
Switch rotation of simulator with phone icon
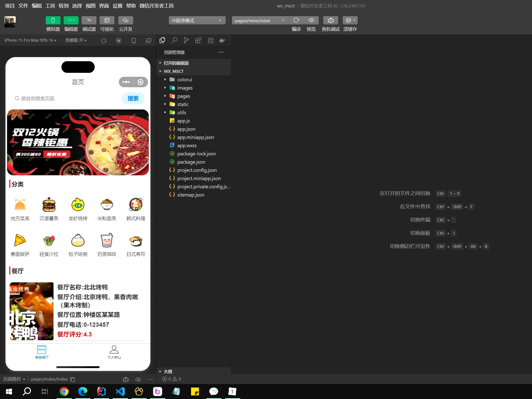pos(134,40)
